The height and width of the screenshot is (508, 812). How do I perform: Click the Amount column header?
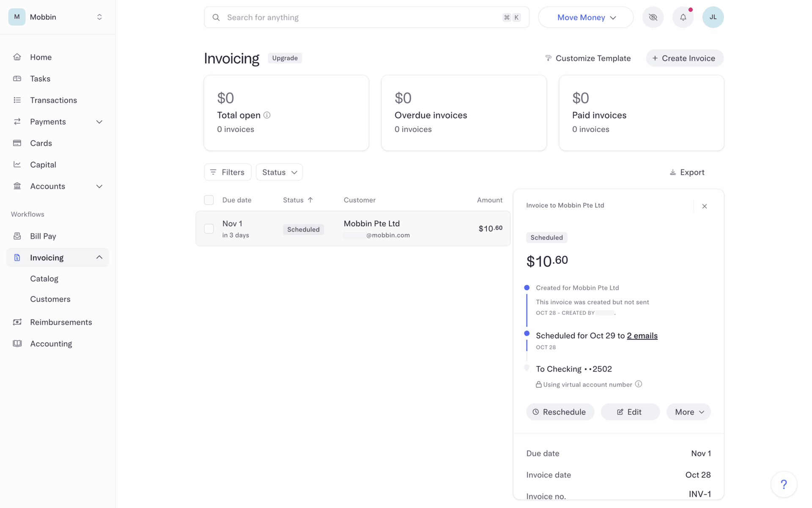(490, 200)
